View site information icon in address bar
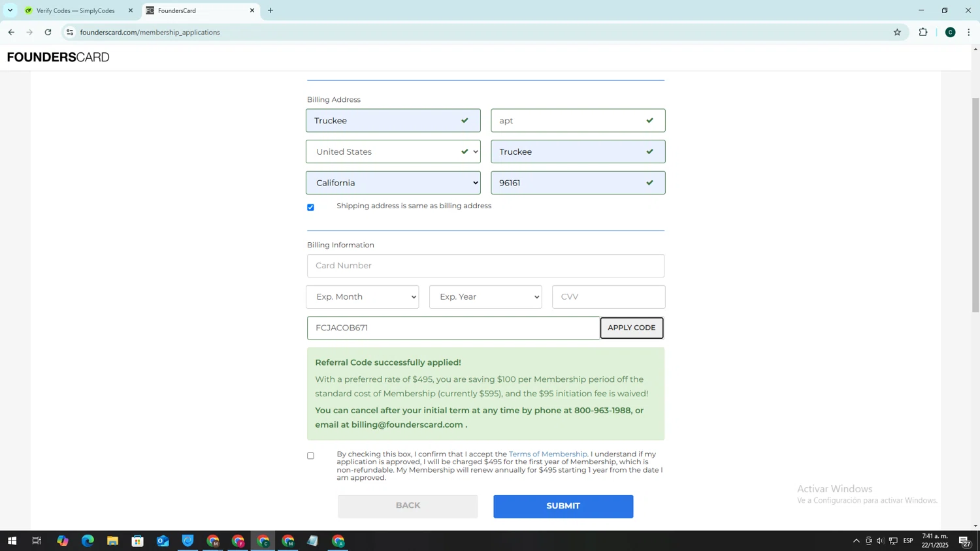Screen dimensions: 980x551 click(70, 32)
